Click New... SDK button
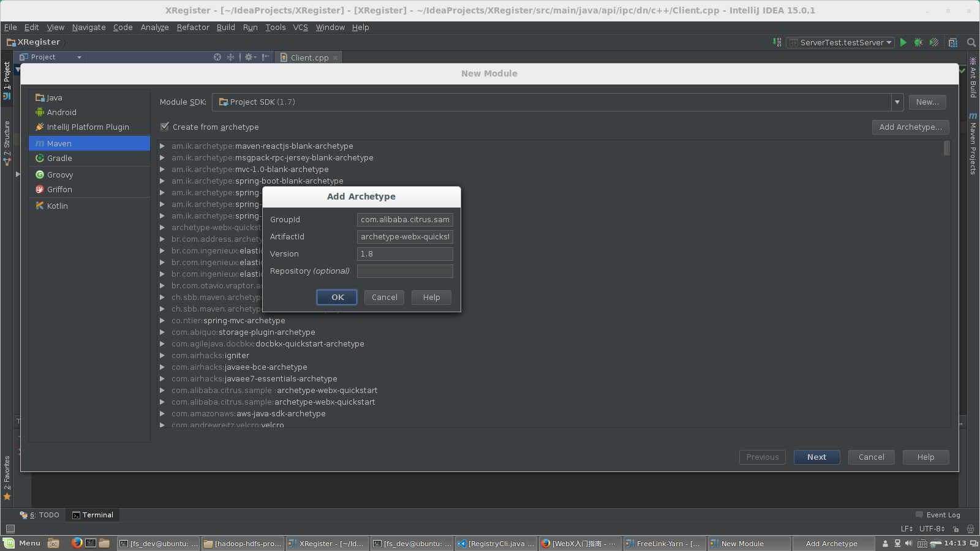 927,102
